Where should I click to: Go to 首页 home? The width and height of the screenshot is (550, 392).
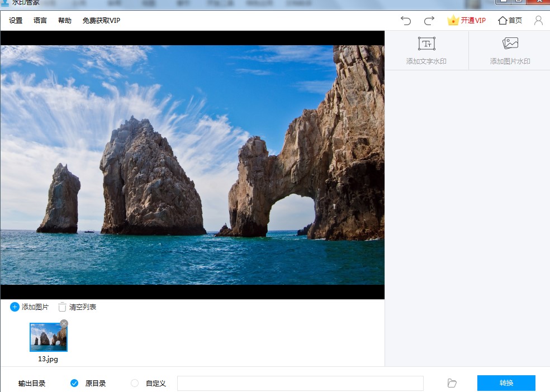tap(510, 20)
